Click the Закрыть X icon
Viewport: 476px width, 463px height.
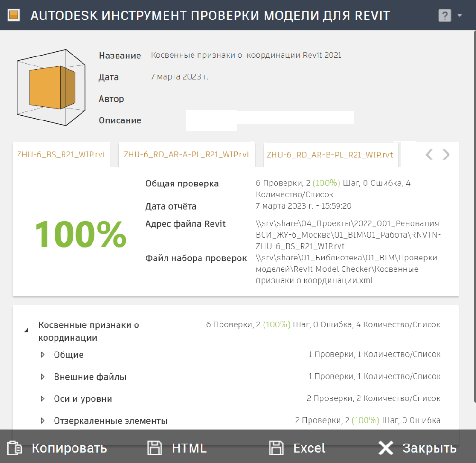click(x=386, y=448)
